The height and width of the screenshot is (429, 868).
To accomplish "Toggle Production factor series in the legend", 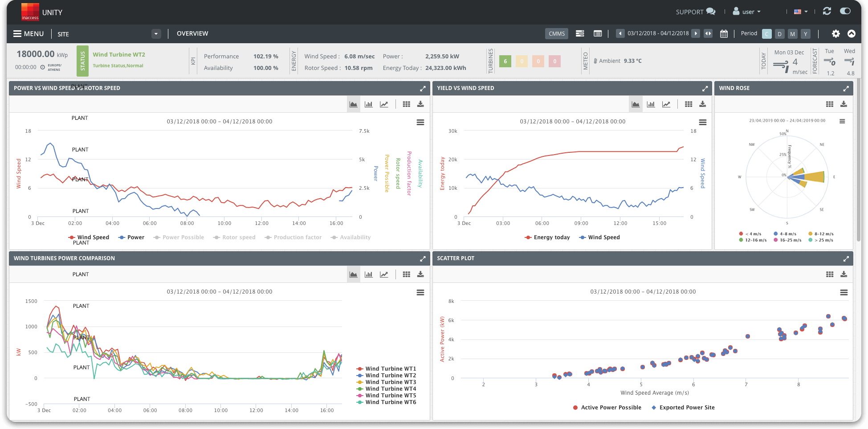I will (x=293, y=237).
